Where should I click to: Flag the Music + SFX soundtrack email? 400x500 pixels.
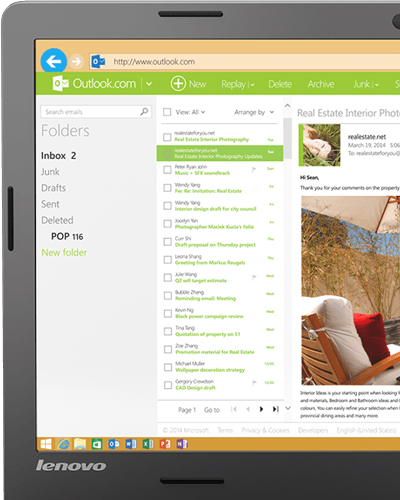254,169
